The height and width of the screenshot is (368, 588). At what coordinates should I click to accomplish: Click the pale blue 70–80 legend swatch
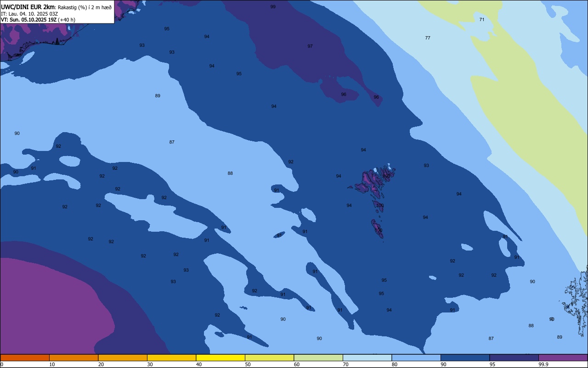click(x=367, y=357)
